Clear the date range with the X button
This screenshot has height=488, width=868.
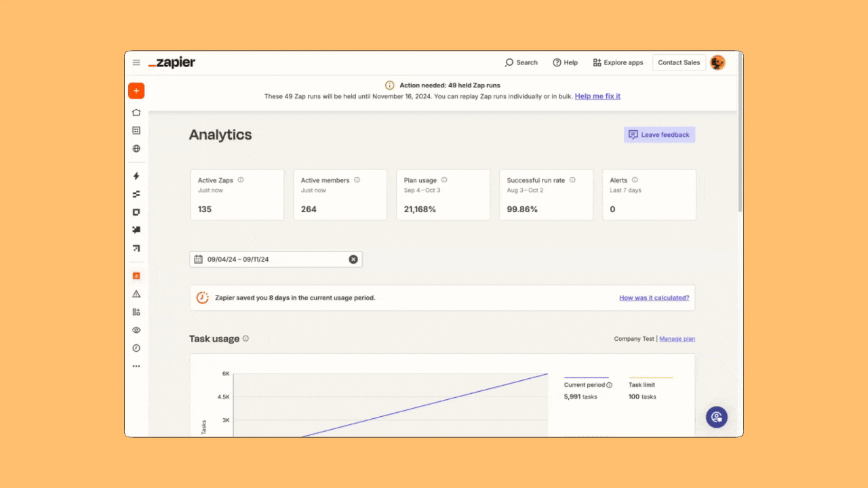pos(353,259)
